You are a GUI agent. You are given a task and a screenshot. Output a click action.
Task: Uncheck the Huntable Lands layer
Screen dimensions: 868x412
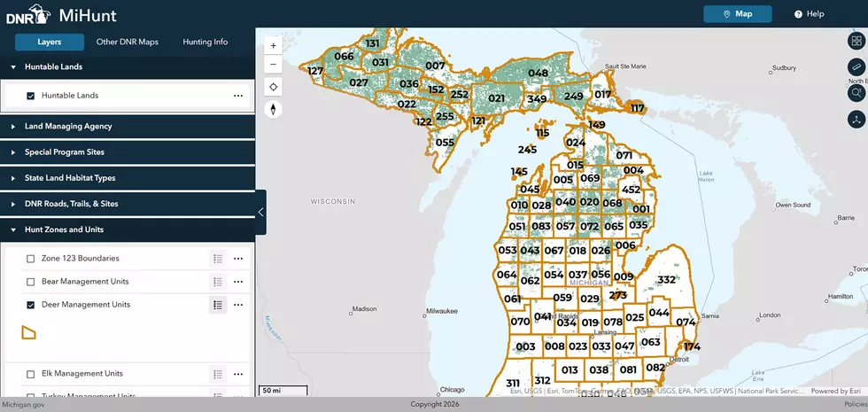coord(30,96)
